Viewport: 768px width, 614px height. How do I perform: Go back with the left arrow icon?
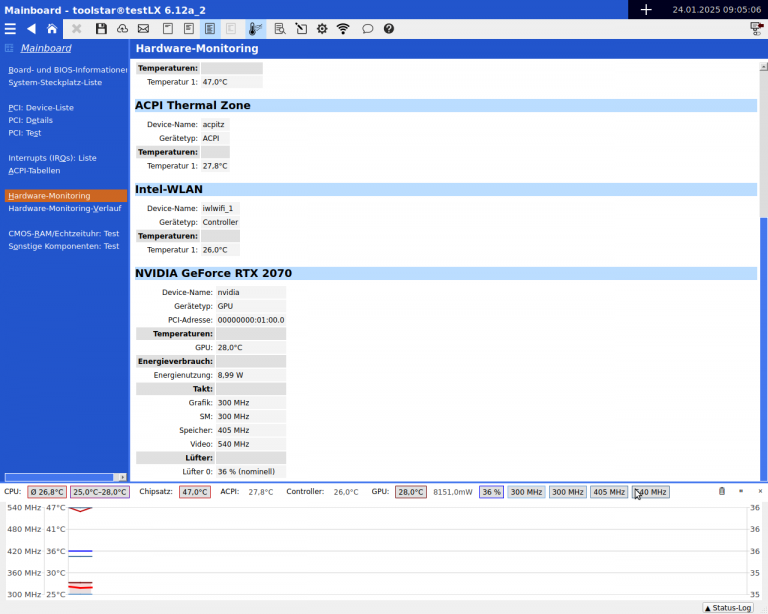pos(31,29)
